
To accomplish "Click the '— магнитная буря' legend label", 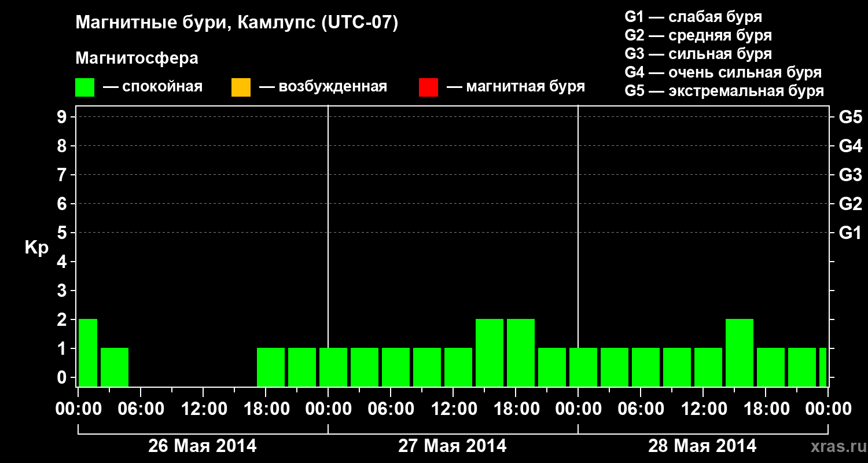I will click(516, 87).
